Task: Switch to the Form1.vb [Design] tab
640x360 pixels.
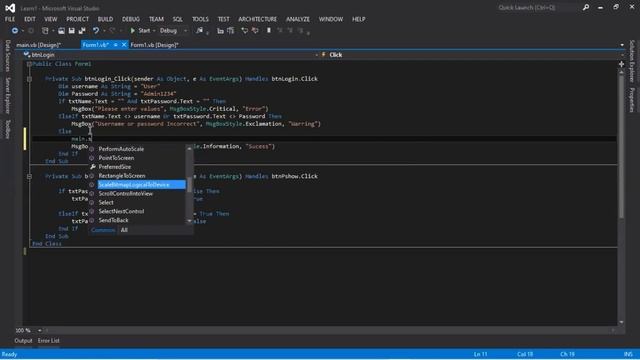Action: (155, 45)
